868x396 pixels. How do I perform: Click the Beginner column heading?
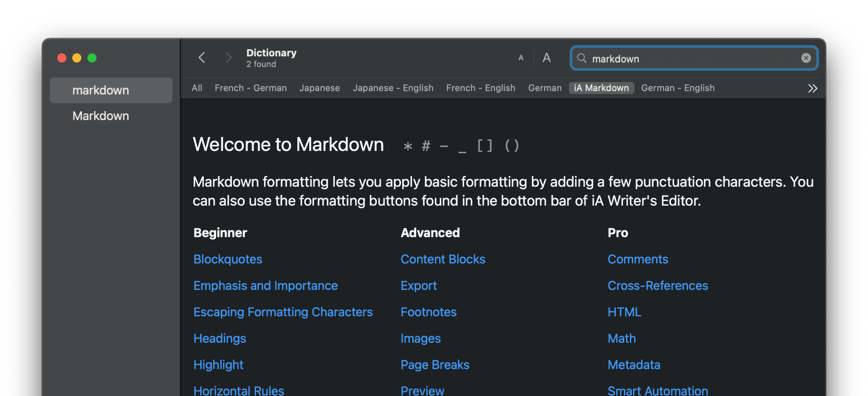click(x=220, y=233)
